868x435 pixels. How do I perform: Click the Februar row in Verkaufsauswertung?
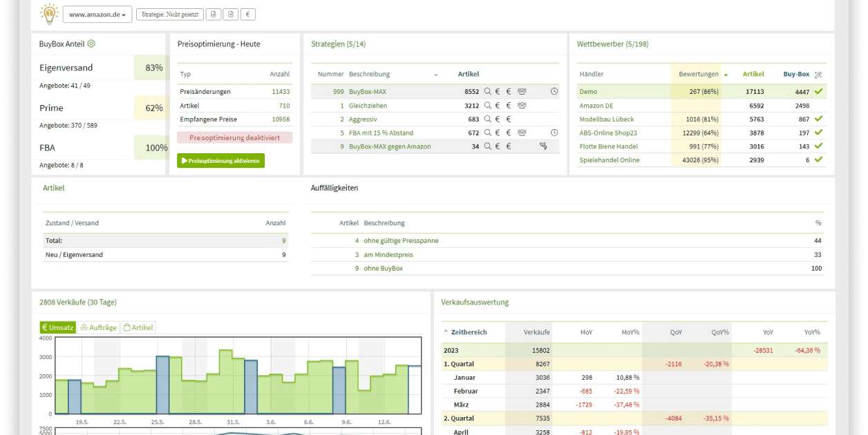point(634,391)
